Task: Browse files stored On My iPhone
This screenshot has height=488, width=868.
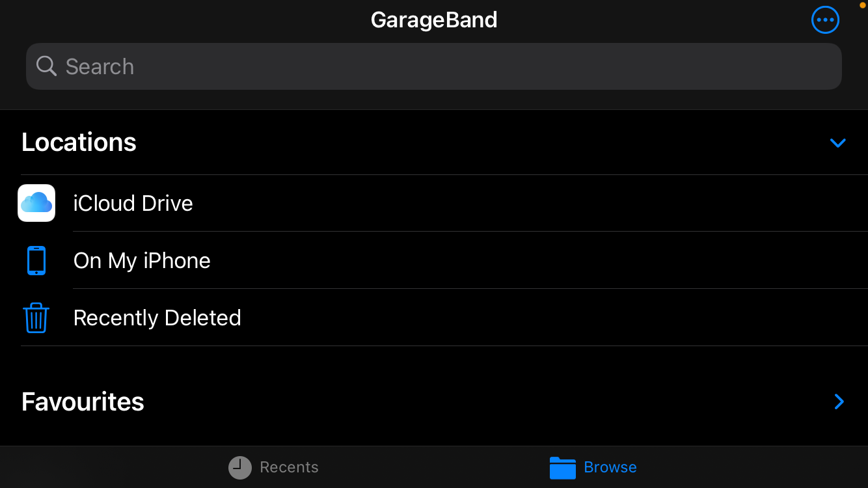Action: (142, 260)
